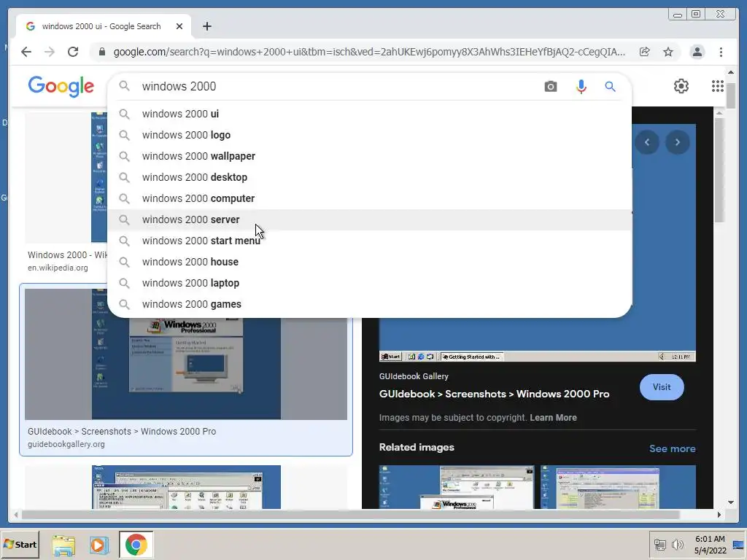
Task: Start voice search with the microphone
Action: point(581,86)
